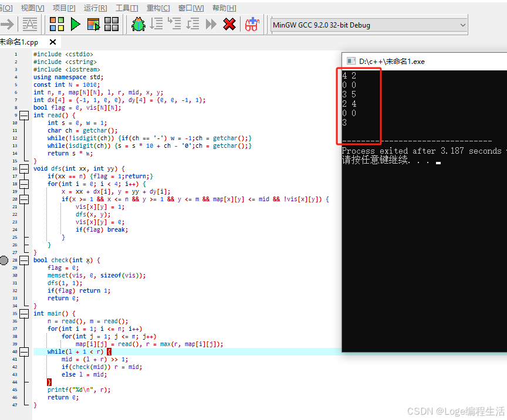507x420 pixels.
Task: Click the '3 5' console output line
Action: [x=349, y=94]
